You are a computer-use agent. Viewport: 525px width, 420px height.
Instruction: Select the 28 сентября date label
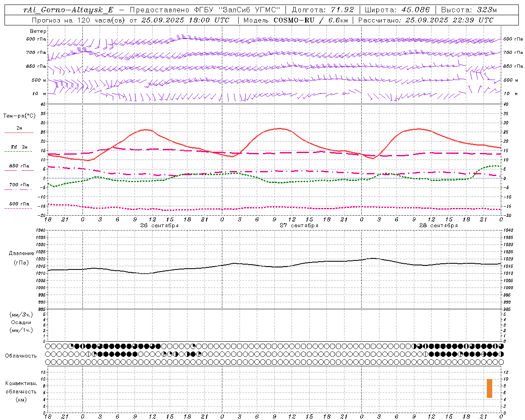[438, 225]
